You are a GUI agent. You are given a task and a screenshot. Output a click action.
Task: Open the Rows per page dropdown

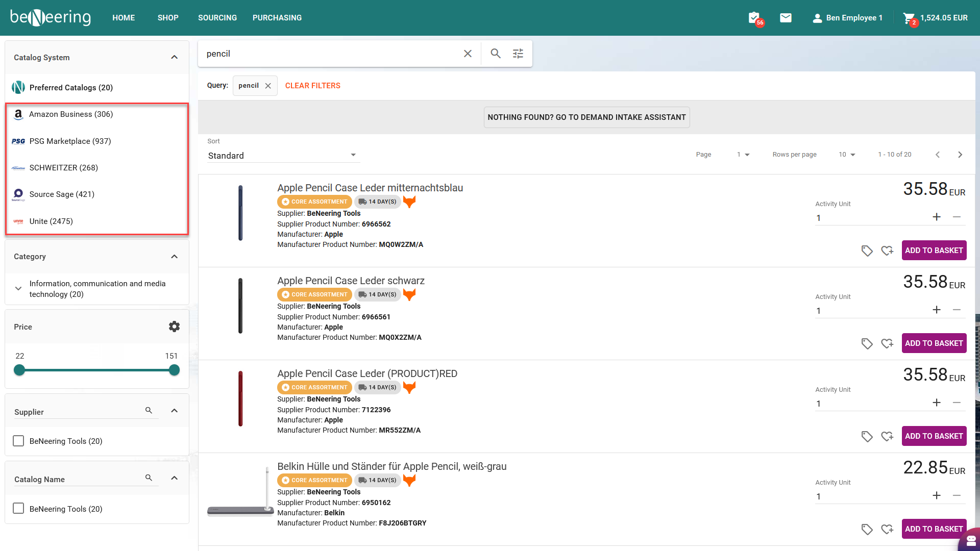click(x=846, y=155)
